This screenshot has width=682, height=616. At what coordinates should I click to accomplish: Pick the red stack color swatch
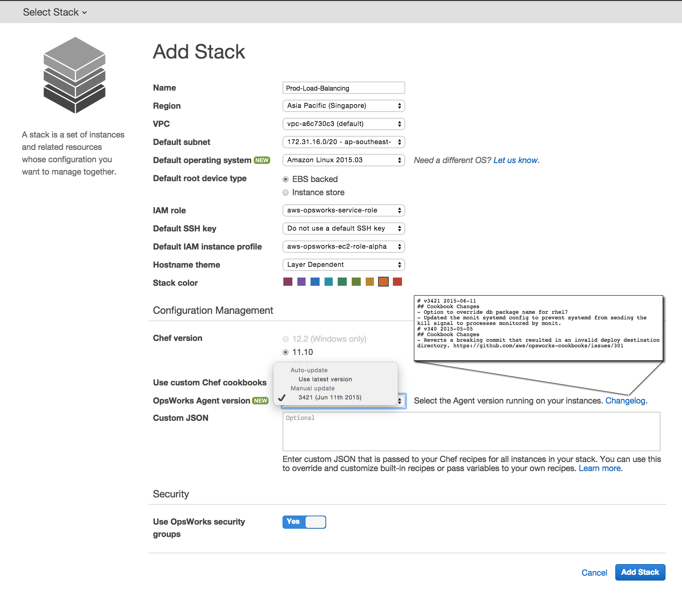pos(397,282)
